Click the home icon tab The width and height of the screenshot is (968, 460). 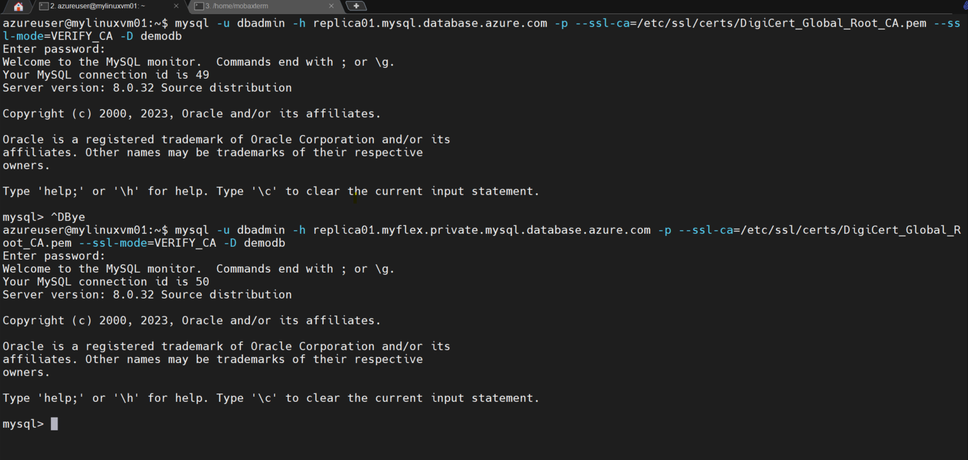point(17,6)
